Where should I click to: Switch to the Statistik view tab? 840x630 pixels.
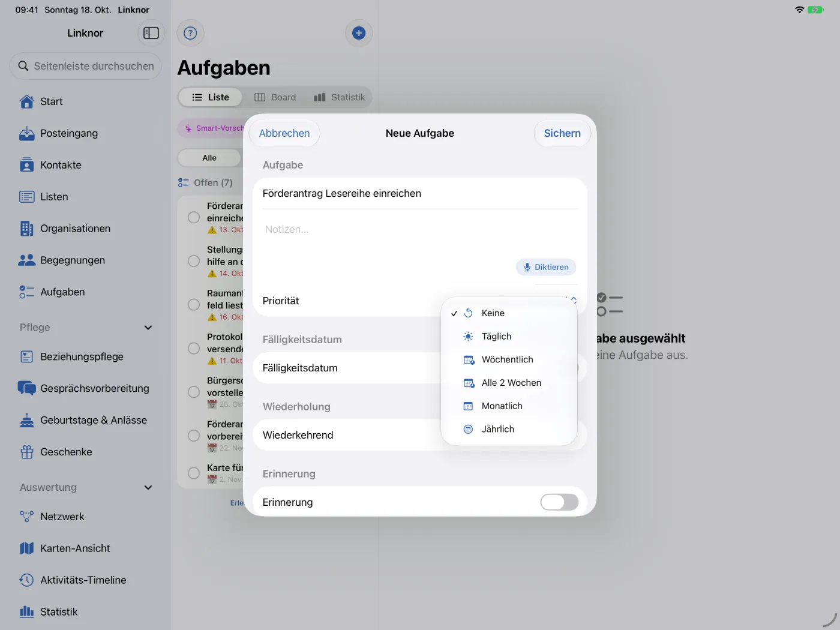[340, 97]
